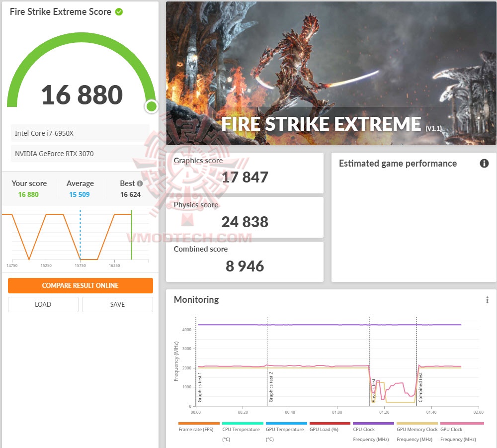Toggle the CPU Clock Frequency legend series
497x448 pixels.
[373, 432]
